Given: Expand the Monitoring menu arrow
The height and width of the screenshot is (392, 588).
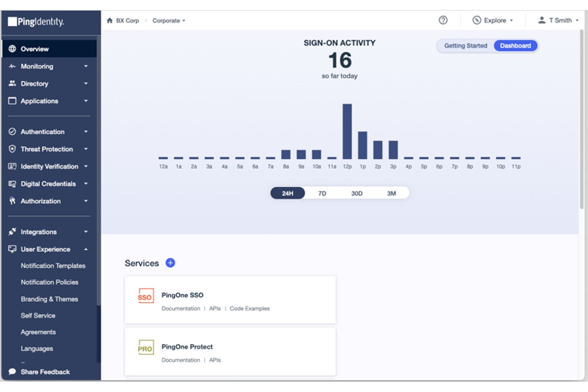Looking at the screenshot, I should click(x=86, y=66).
